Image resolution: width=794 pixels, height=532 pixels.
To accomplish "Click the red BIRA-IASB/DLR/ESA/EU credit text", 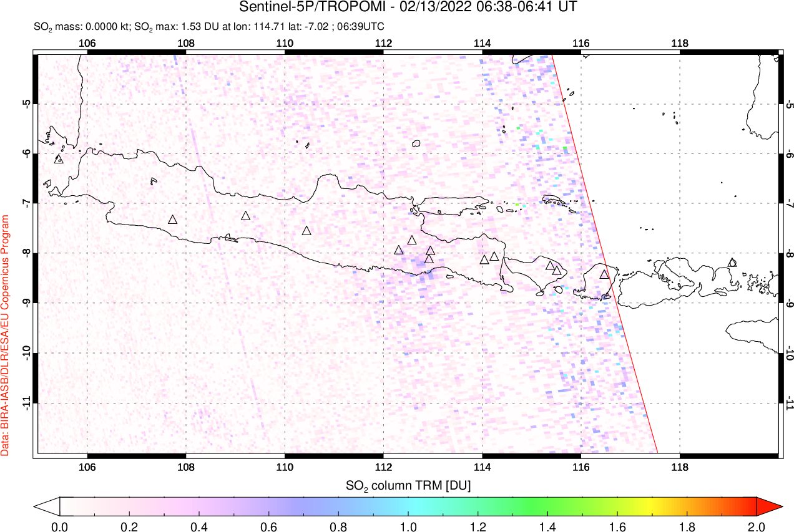I will coord(6,335).
